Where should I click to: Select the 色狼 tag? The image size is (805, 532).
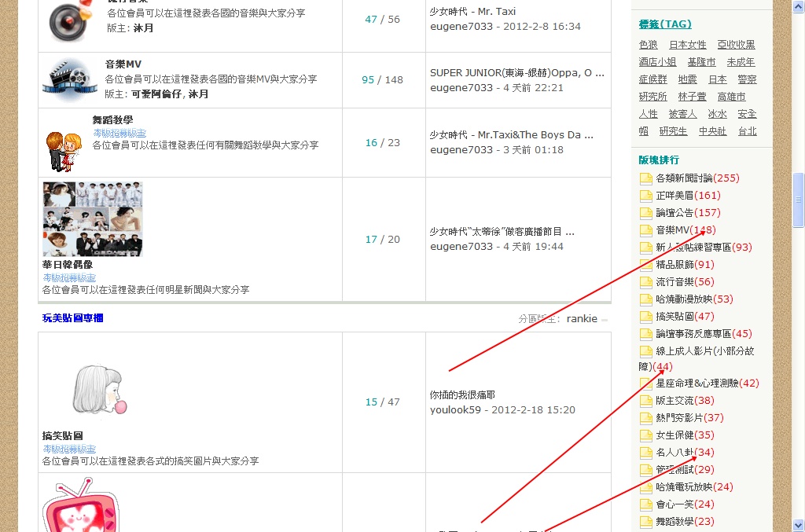[x=648, y=45]
